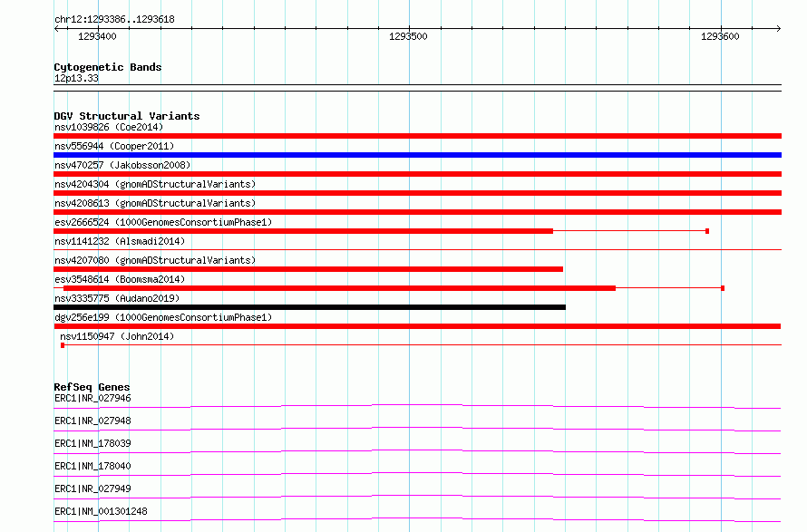This screenshot has width=807, height=532.
Task: Click nsv4204304 (gnomADStructuralVariants) label
Action: (x=155, y=184)
